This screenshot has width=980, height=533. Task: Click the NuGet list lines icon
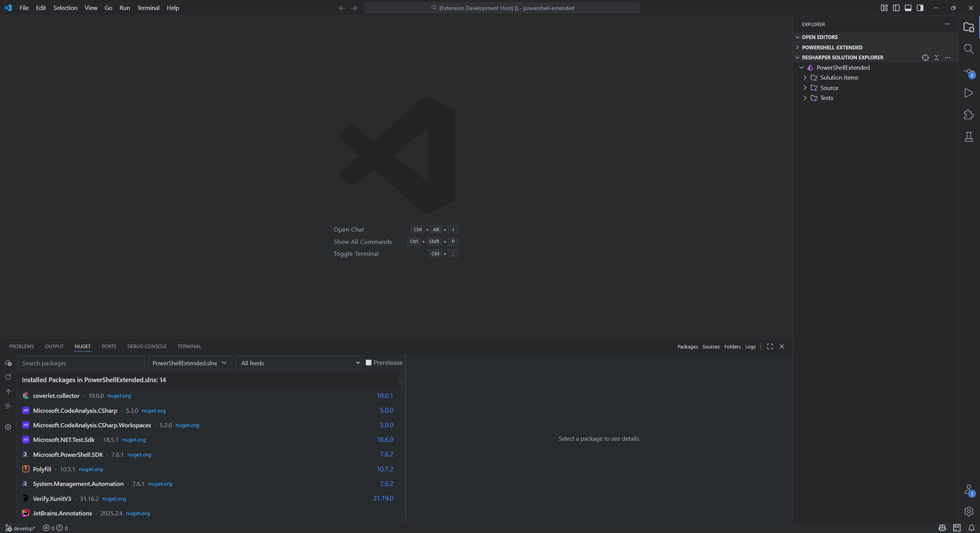click(x=8, y=406)
